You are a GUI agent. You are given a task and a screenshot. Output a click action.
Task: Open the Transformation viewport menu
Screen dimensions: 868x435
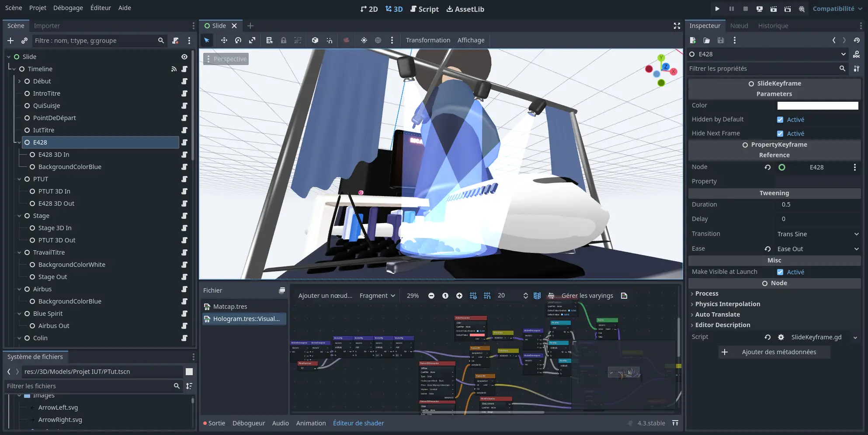(428, 40)
